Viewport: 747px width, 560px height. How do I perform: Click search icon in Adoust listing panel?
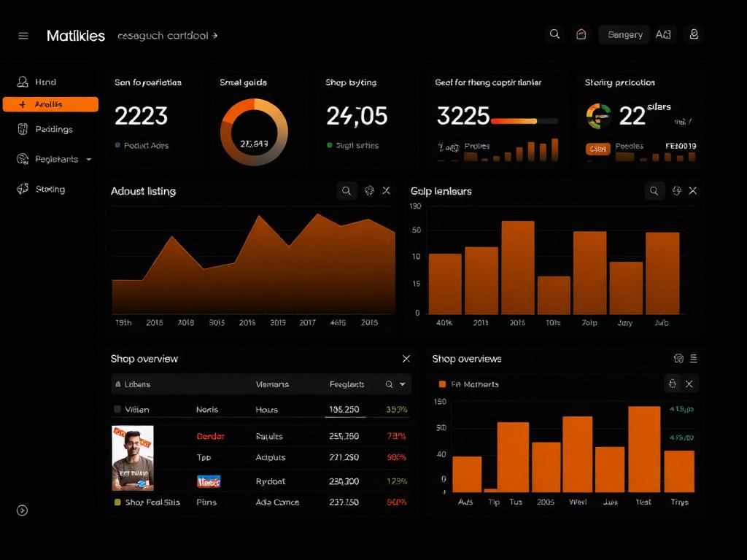(x=347, y=191)
